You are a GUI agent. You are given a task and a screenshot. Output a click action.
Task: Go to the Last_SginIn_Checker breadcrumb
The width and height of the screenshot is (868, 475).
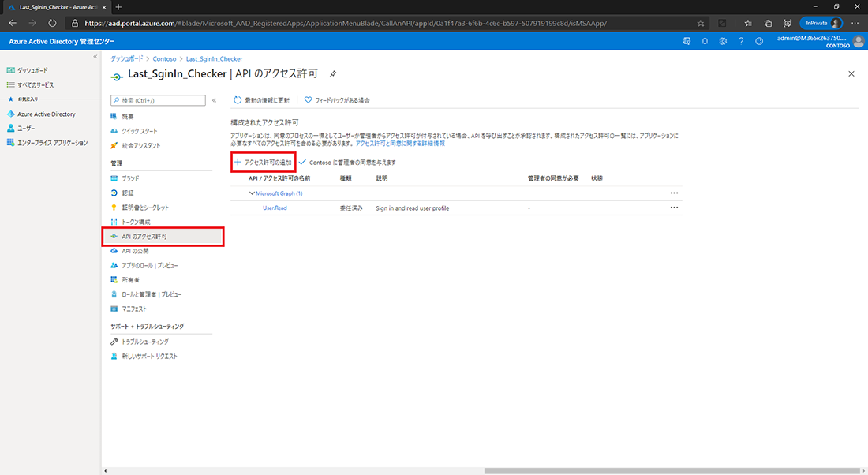214,58
